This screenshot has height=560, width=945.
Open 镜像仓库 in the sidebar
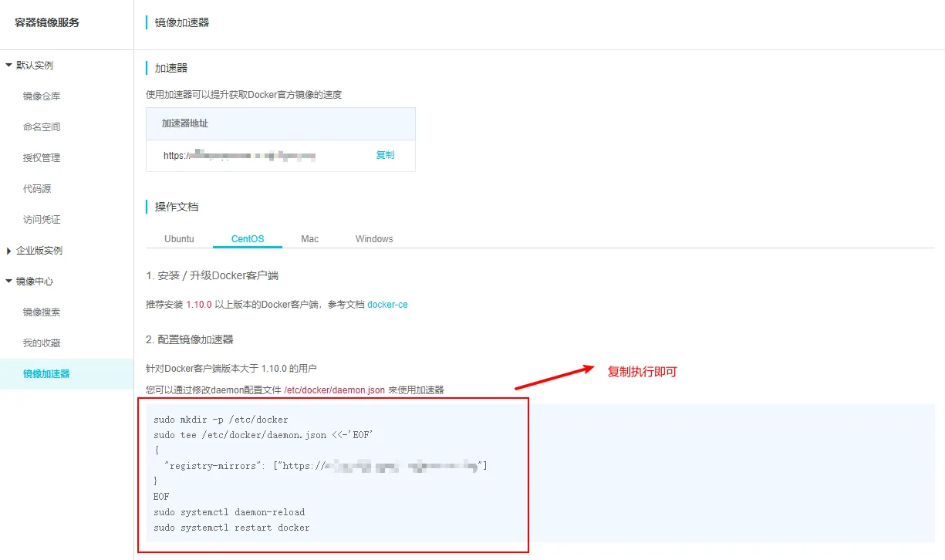(42, 96)
